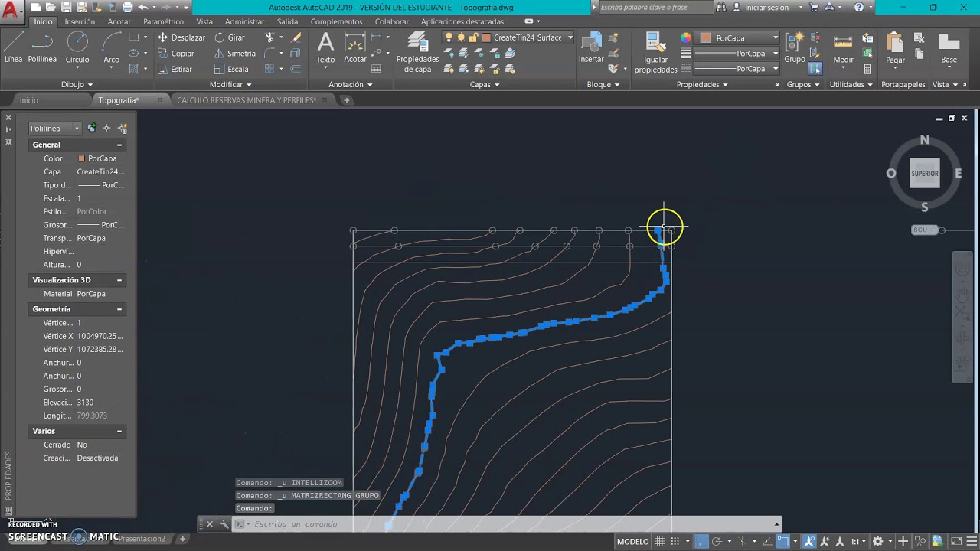
Task: Toggle the PICKADD icon in properties palette
Action: click(92, 129)
